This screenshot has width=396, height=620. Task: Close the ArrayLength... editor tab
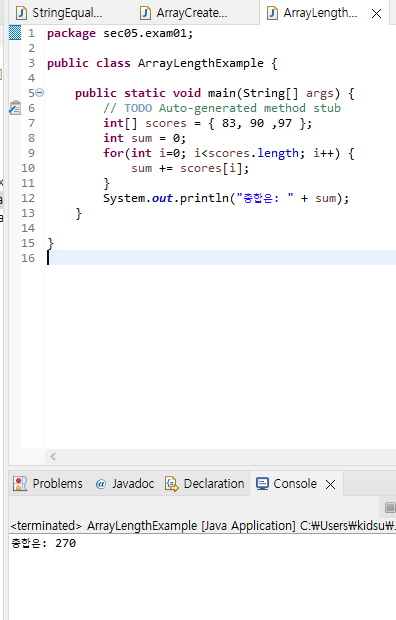(377, 13)
